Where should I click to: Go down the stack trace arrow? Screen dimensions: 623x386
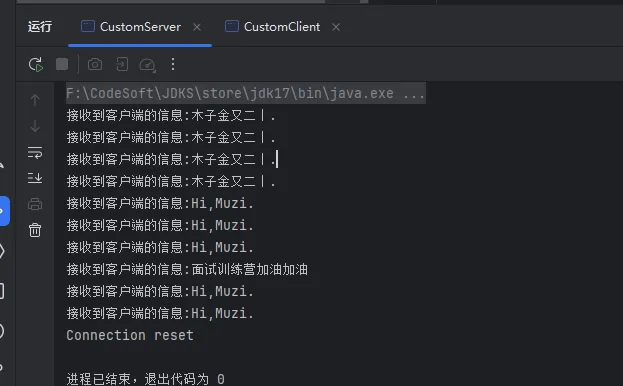click(x=35, y=126)
